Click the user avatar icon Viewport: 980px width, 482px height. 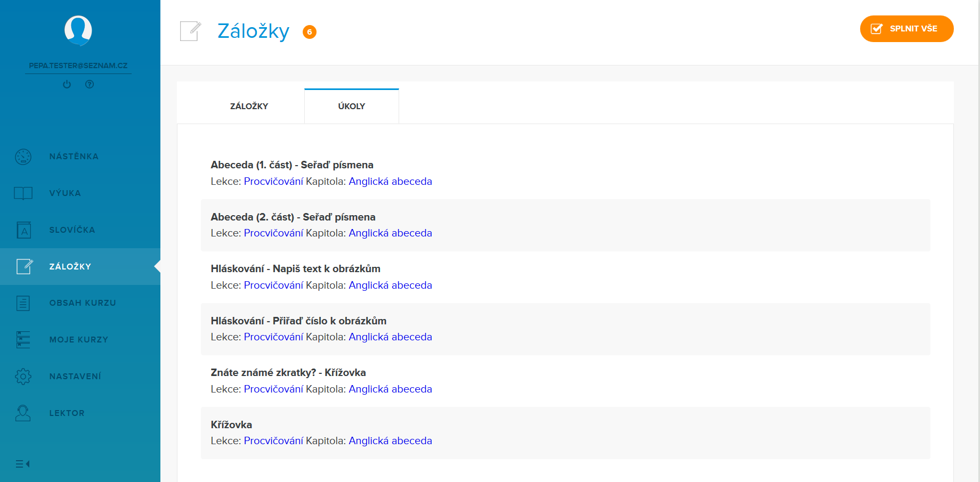(78, 30)
